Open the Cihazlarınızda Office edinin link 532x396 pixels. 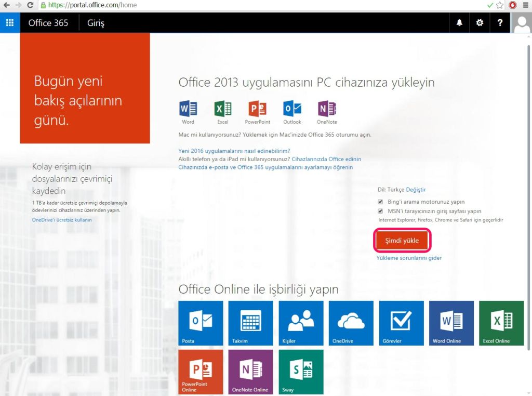click(x=326, y=159)
